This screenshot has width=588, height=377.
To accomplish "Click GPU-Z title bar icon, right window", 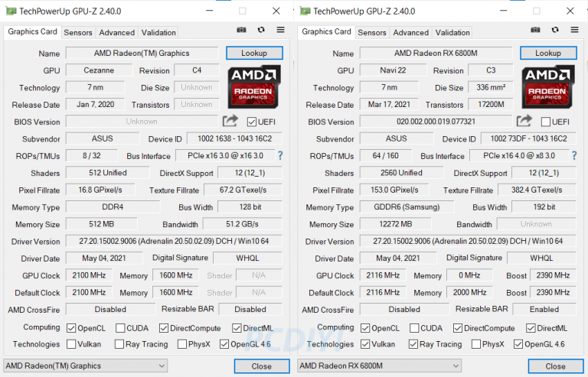I will 305,11.
